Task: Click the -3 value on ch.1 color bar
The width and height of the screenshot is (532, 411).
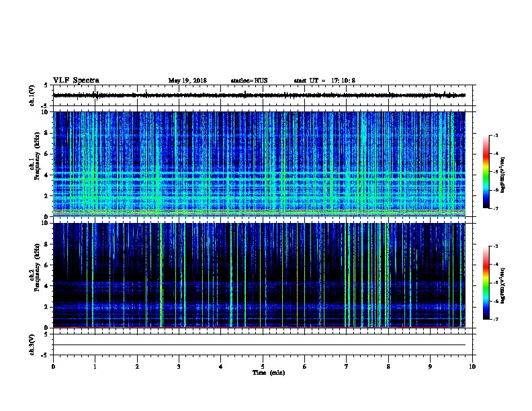Action: (496, 135)
